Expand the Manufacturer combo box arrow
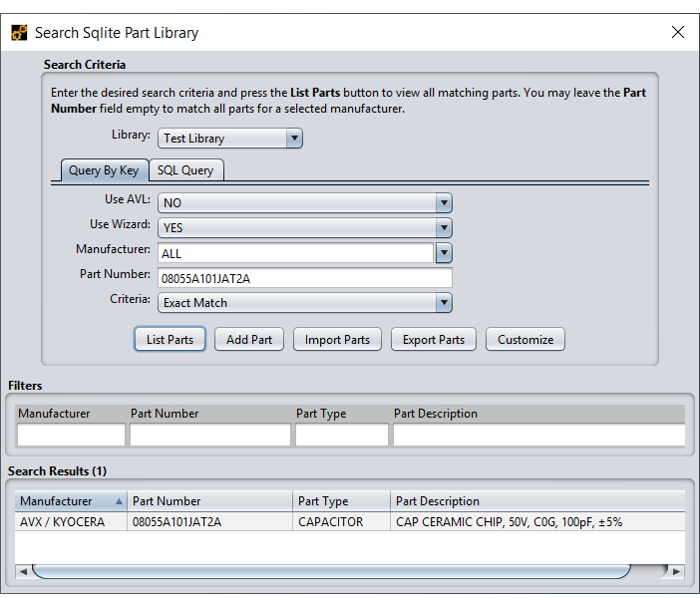Screen dimensions: 700x598 (444, 253)
